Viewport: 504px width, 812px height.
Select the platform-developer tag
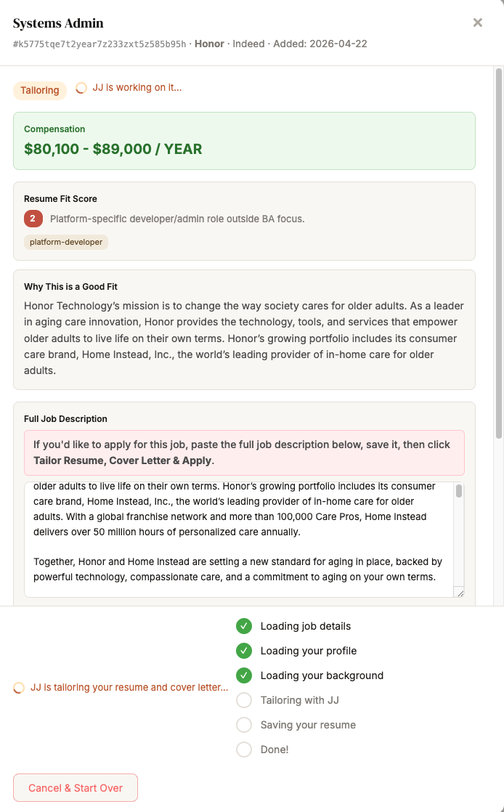pos(65,242)
